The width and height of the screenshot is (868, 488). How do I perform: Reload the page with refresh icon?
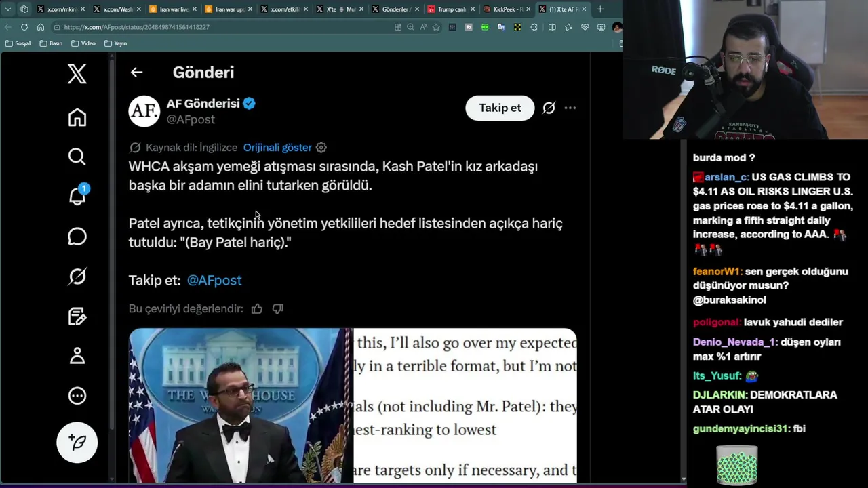[x=24, y=27]
